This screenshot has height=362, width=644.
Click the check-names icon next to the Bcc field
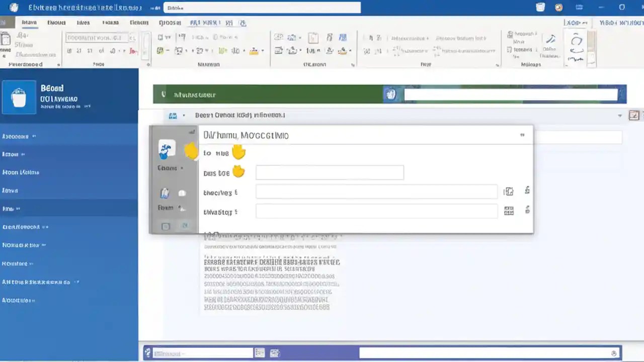(x=527, y=210)
